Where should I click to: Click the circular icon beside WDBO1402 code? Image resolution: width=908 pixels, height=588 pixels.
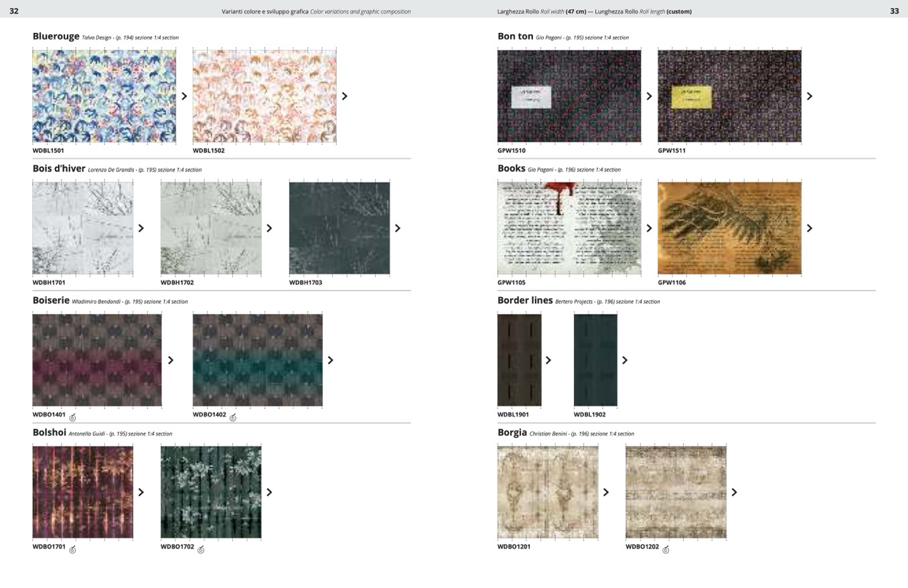(233, 418)
